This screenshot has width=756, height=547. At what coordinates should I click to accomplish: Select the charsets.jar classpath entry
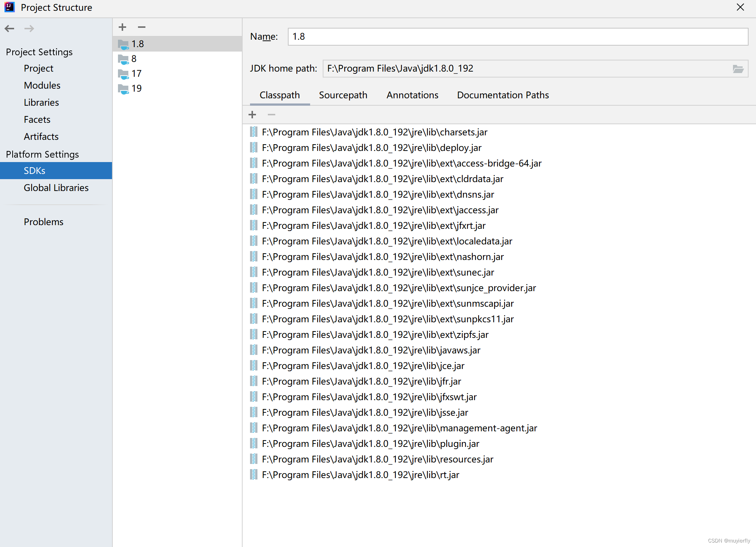374,132
